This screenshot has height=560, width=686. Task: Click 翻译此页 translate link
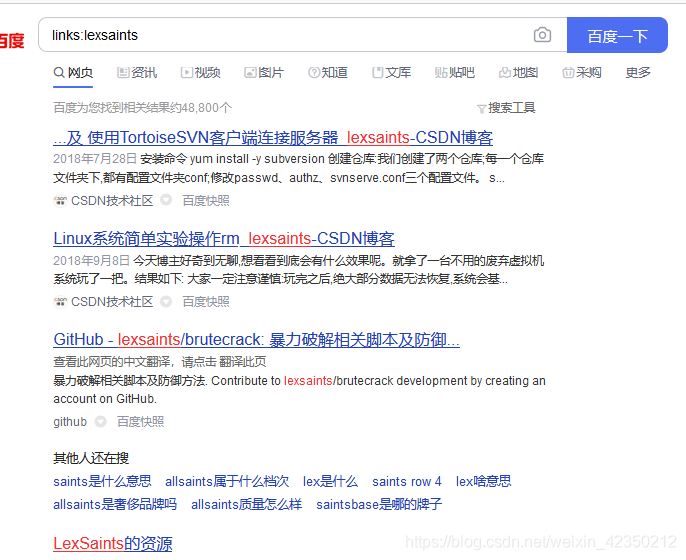(x=242, y=362)
